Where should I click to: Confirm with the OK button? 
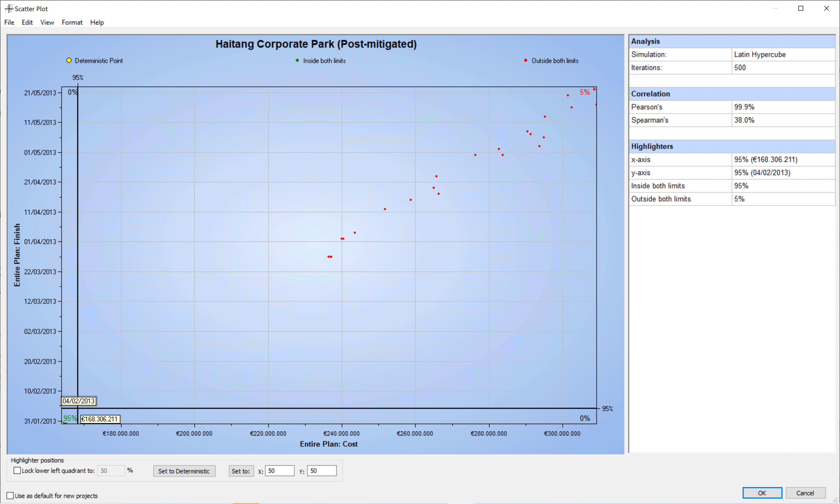[762, 493]
